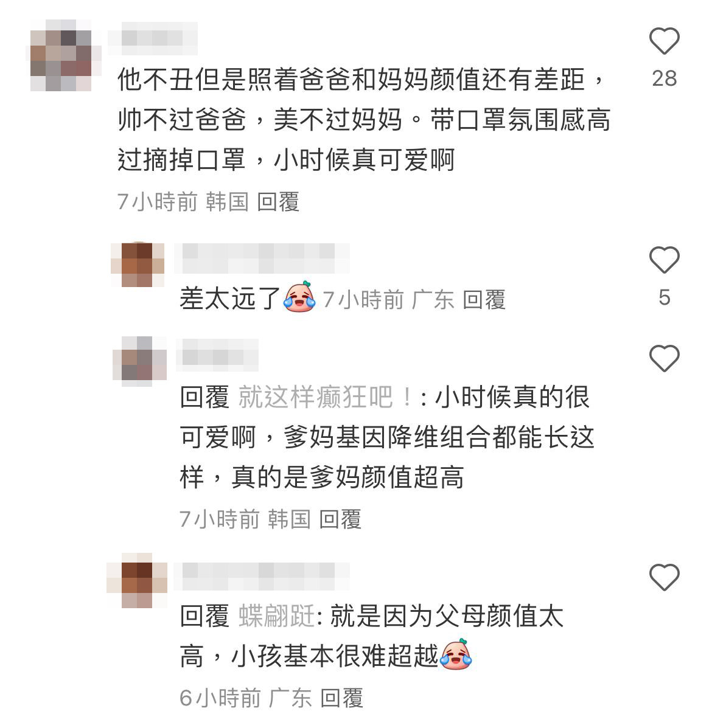Open avatar of the 小孩基本很难超越 replier
This screenshot has height=728, width=712.
(x=137, y=580)
